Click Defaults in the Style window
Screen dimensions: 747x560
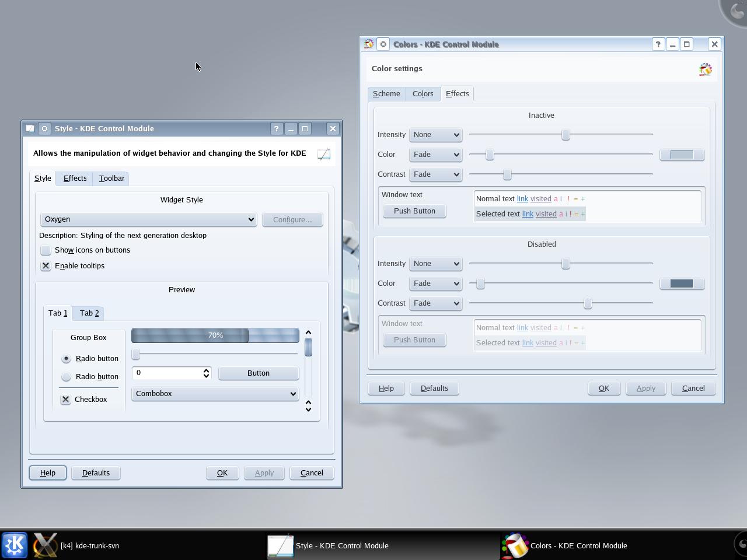click(96, 473)
